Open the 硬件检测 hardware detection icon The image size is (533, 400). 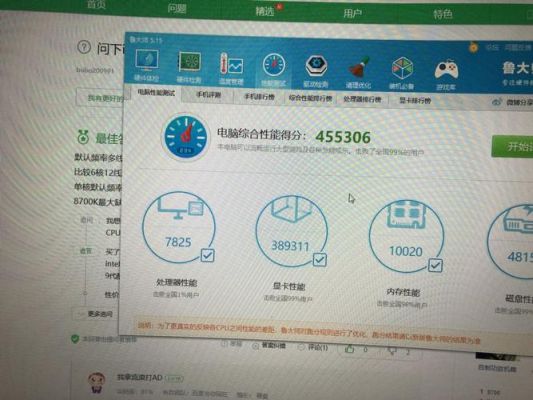[x=189, y=67]
